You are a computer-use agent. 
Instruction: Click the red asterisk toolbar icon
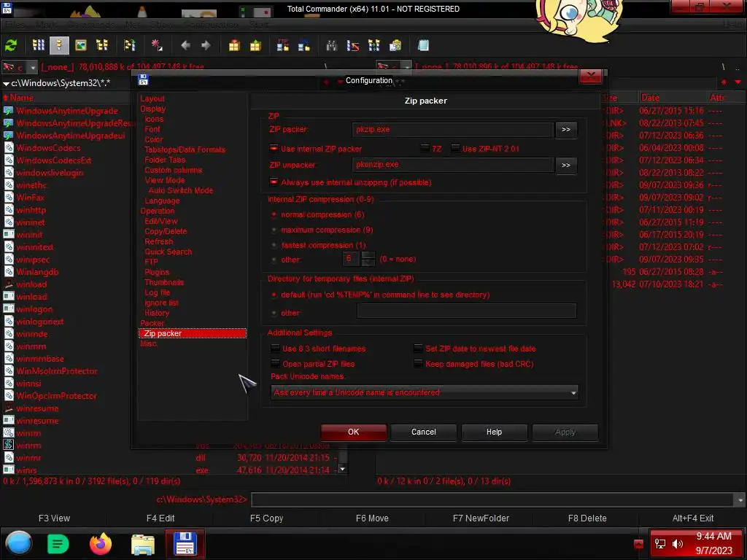157,46
